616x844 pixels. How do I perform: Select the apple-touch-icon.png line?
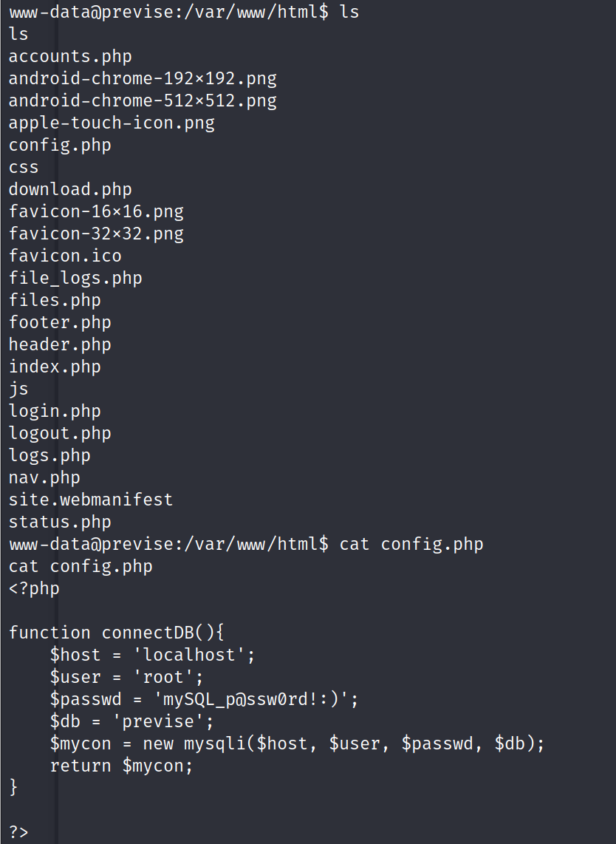[112, 123]
